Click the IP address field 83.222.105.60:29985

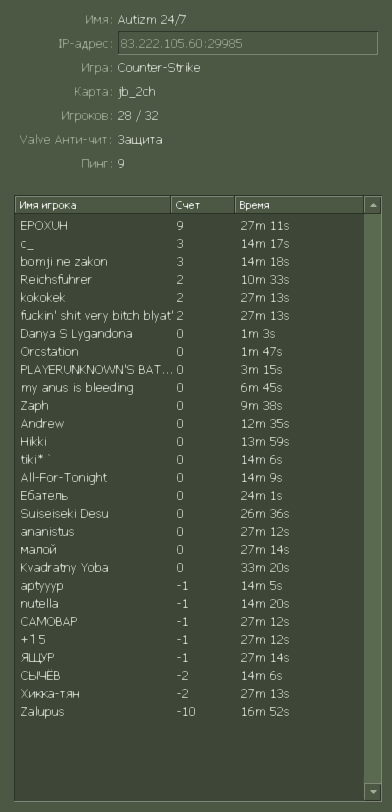248,44
